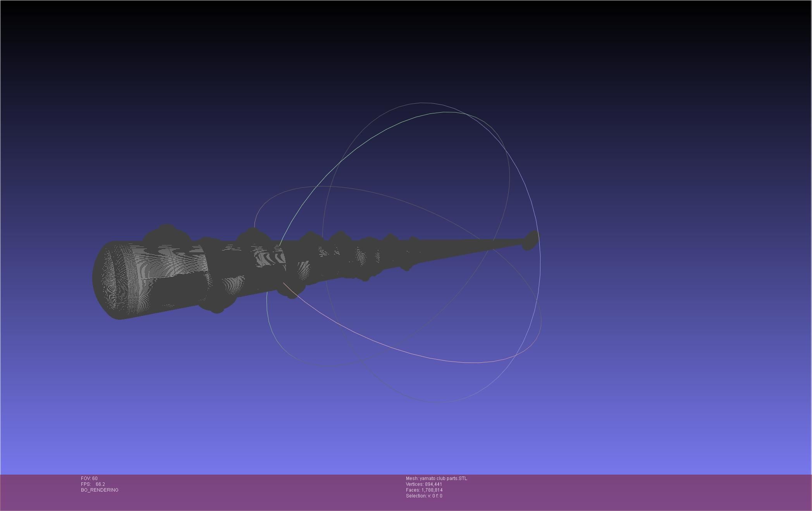812x511 pixels.
Task: Click the Selection: v: 0 f: 0 line
Action: (x=424, y=496)
